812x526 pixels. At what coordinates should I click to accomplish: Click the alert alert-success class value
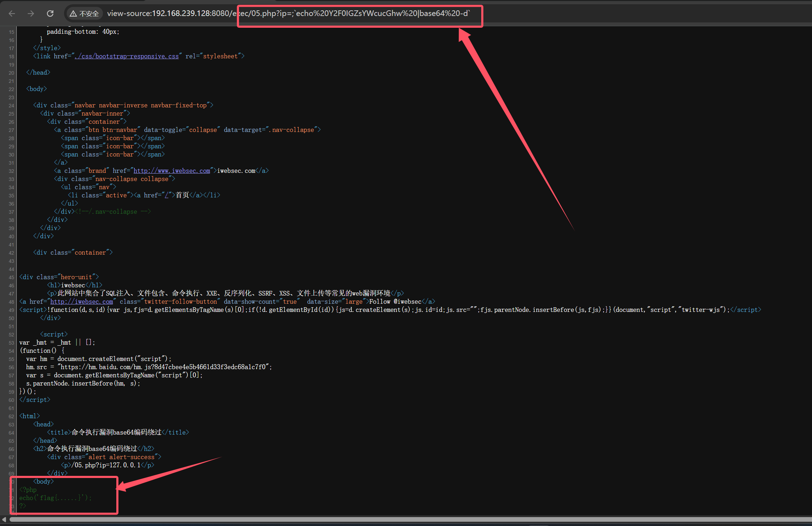click(x=121, y=457)
